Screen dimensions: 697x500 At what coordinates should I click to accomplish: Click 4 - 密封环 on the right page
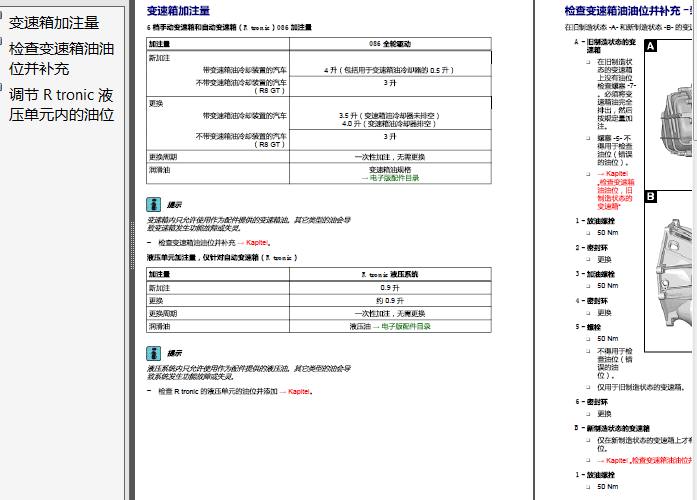point(592,301)
